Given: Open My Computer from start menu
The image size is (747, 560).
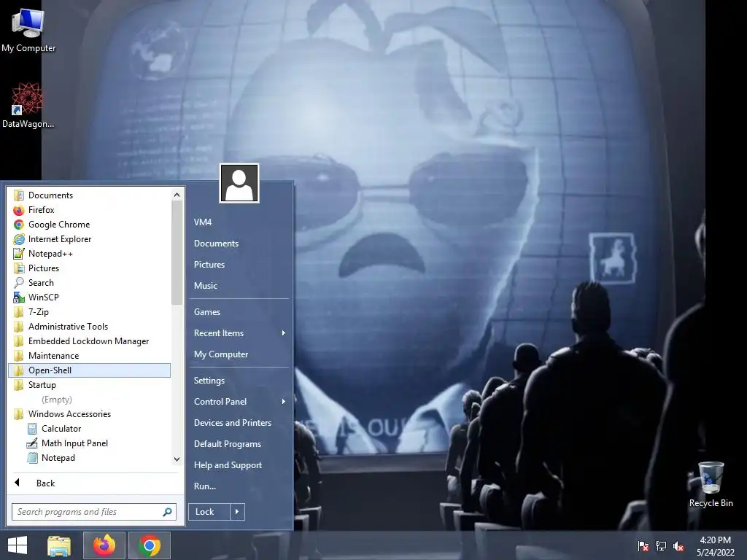Looking at the screenshot, I should point(239,354).
